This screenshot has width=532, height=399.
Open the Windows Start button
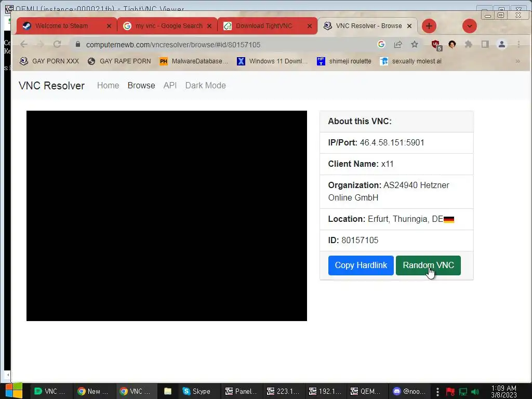click(14, 391)
